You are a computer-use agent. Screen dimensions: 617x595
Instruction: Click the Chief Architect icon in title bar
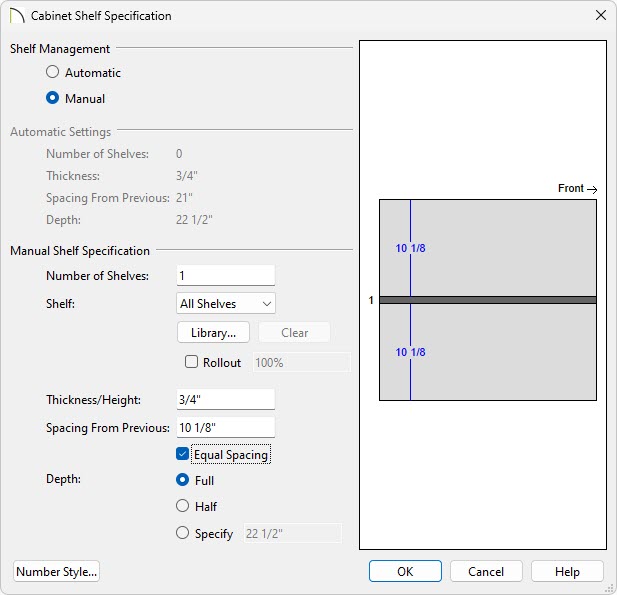pyautogui.click(x=17, y=16)
